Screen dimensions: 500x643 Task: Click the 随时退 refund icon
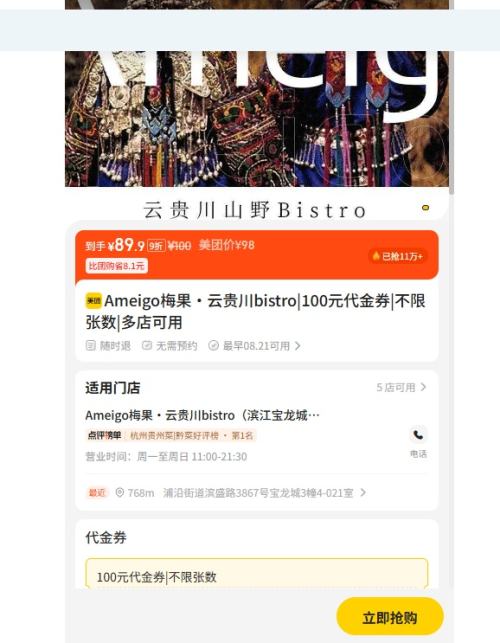point(90,345)
